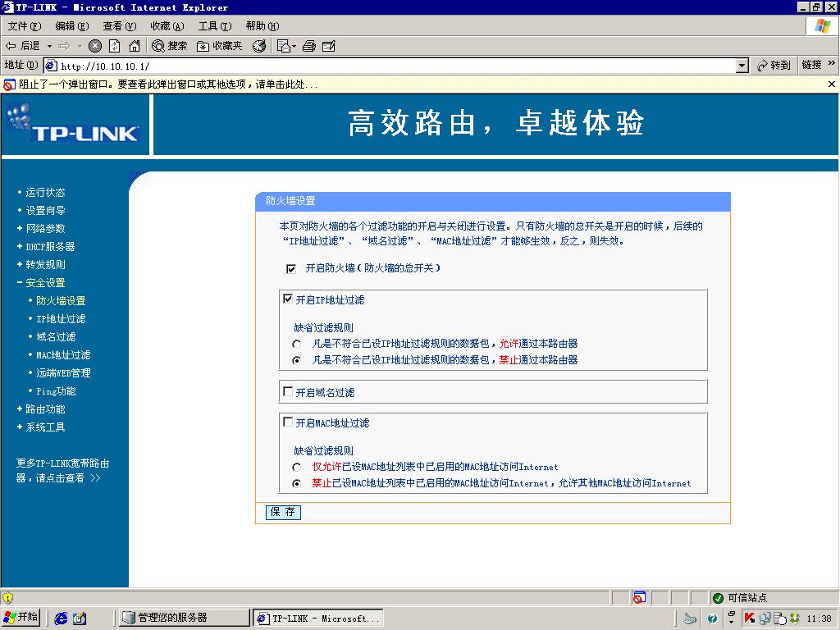840x630 pixels.
Task: Expand the 网络参数 sidebar section
Action: 44,229
